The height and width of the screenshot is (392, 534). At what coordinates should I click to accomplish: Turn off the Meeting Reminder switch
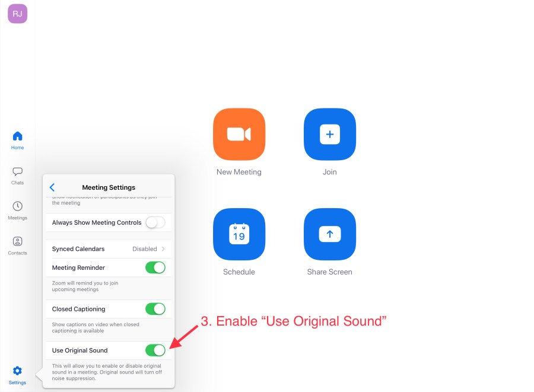(x=155, y=267)
